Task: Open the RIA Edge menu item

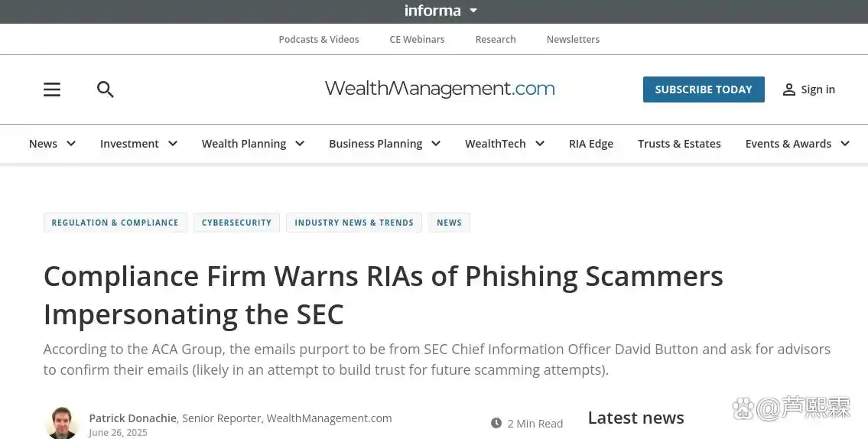Action: [590, 144]
